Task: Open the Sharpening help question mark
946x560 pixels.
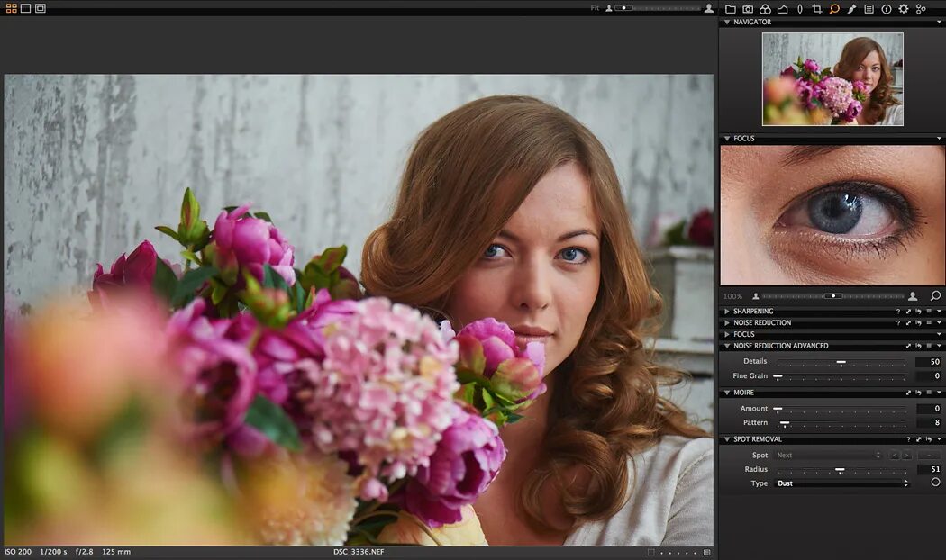Action: [x=897, y=312]
